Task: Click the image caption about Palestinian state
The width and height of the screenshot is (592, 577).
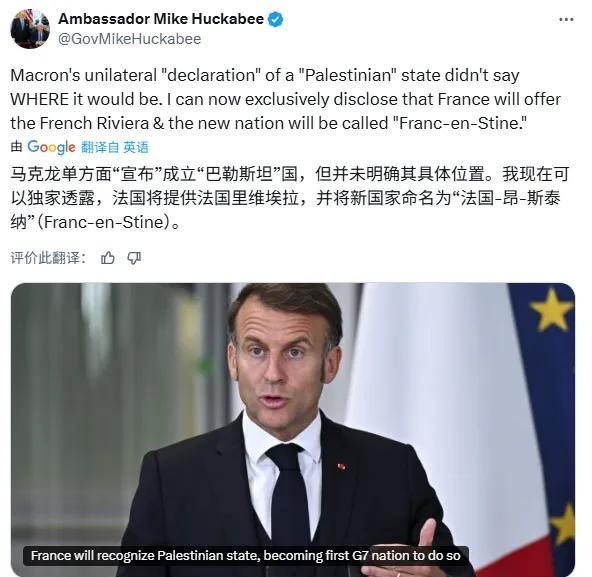Action: (246, 555)
